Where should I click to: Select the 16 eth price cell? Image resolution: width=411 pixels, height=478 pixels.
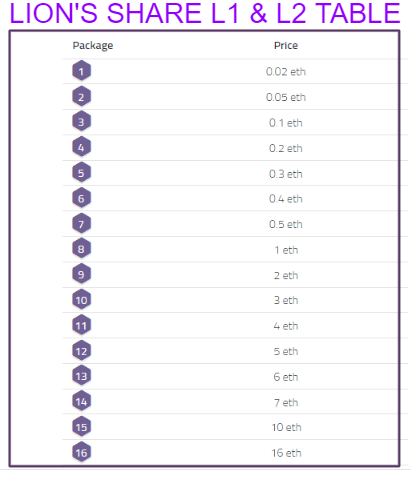click(286, 453)
